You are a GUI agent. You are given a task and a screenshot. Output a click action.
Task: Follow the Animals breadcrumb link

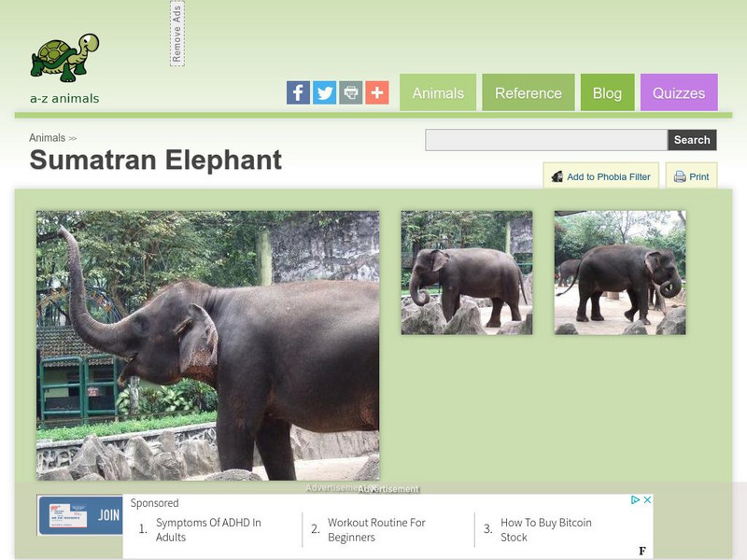(x=48, y=137)
